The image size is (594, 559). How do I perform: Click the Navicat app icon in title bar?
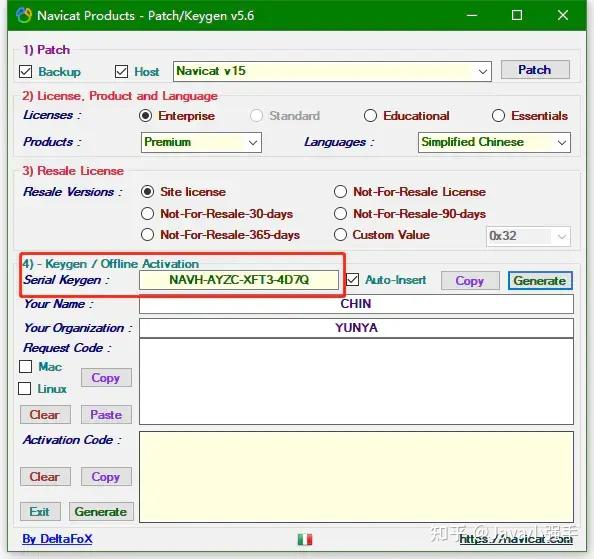(24, 16)
